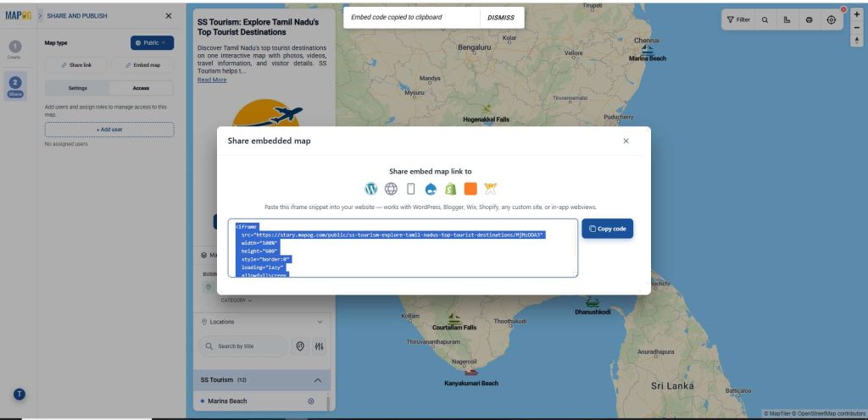Reset map bearing with compass arrow
This screenshot has width=868, height=420.
[x=857, y=40]
